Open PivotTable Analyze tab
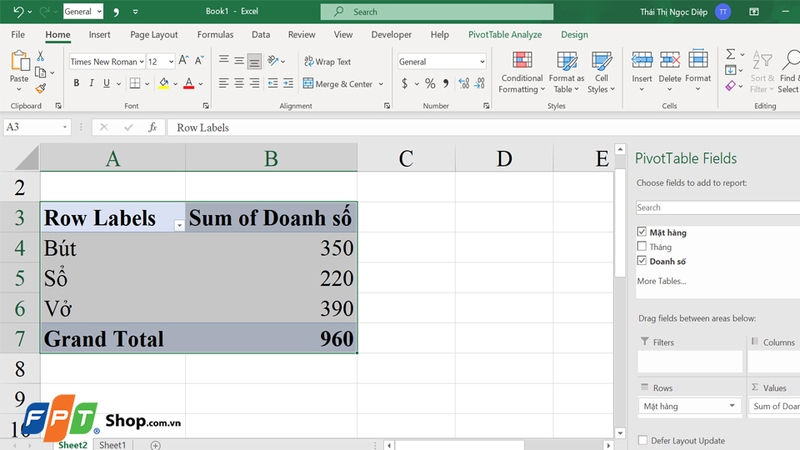 [505, 35]
